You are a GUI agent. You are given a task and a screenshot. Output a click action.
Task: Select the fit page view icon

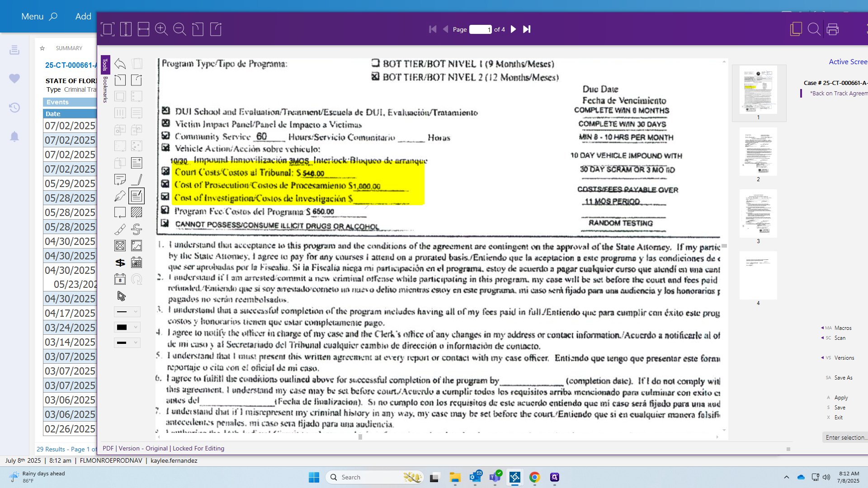coord(108,29)
